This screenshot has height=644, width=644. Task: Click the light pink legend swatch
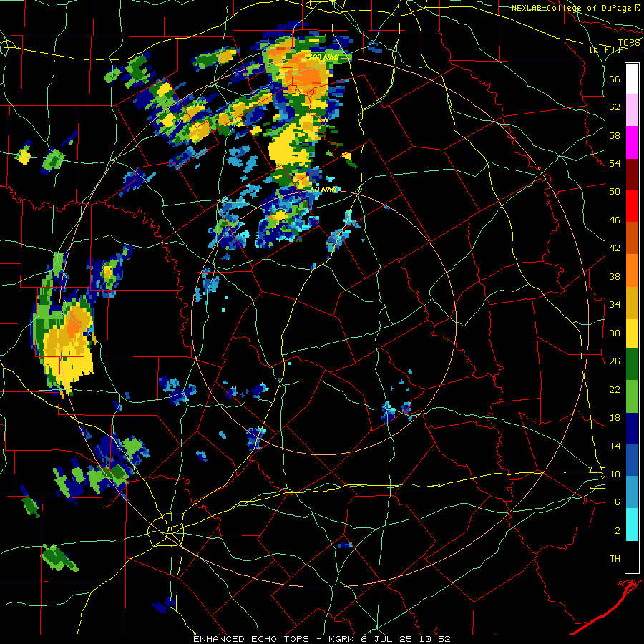coord(632,109)
